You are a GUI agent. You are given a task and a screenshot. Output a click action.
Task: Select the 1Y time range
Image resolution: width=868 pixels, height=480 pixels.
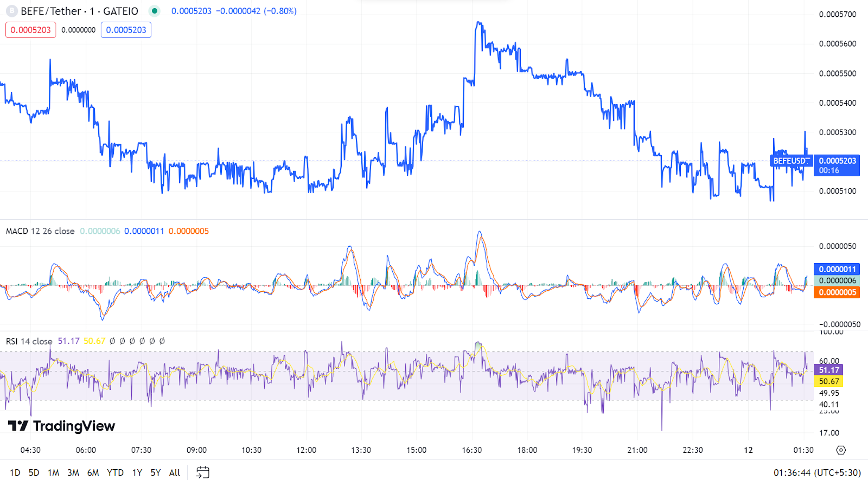[137, 472]
